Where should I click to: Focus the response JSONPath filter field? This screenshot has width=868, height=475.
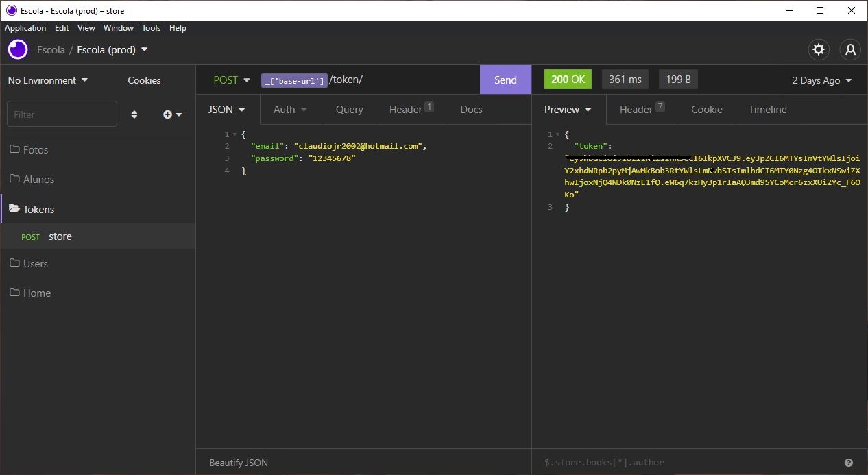click(687, 463)
